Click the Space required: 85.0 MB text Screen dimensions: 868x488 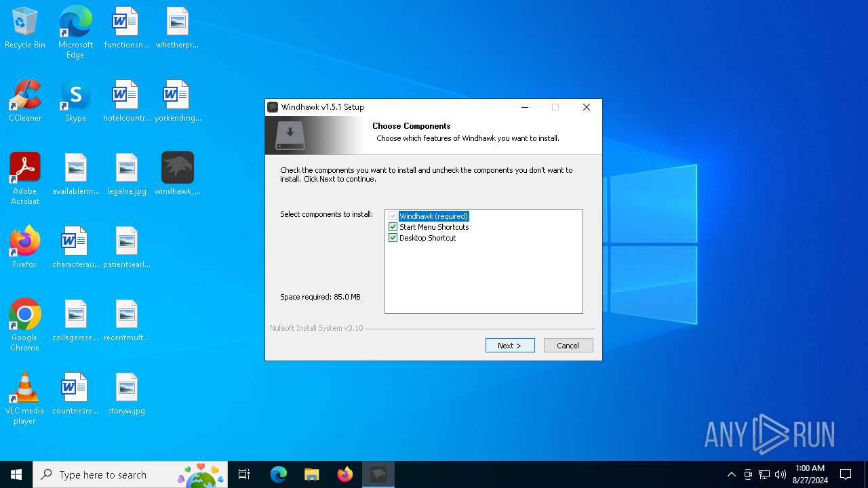320,297
